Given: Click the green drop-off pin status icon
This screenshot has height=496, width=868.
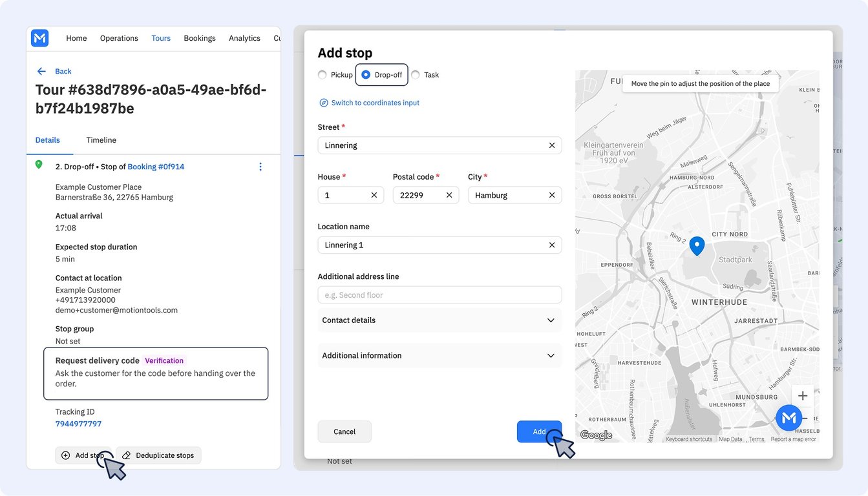Looking at the screenshot, I should click(39, 165).
